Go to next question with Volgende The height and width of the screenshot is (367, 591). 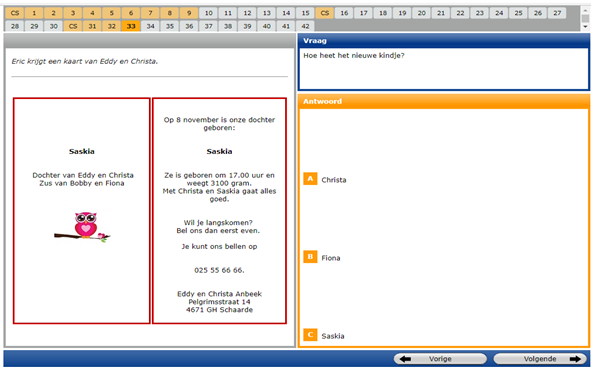pos(540,359)
